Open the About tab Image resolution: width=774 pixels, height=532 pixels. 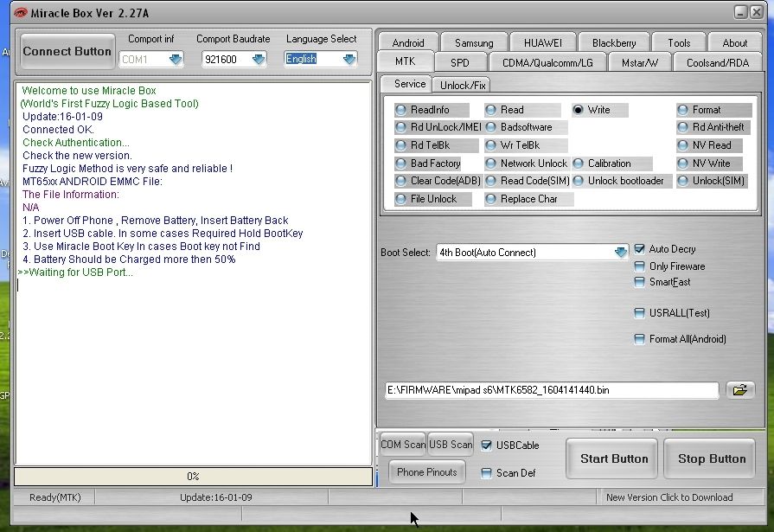click(x=734, y=43)
